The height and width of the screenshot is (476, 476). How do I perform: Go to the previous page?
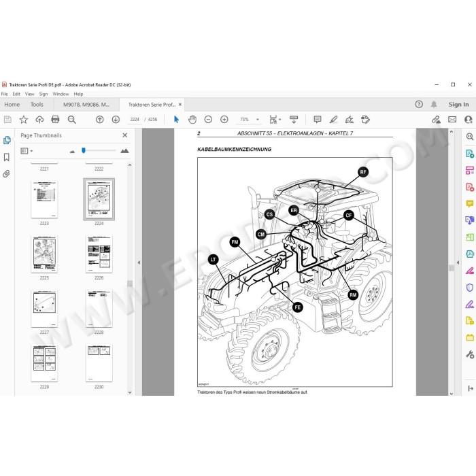pos(99,120)
